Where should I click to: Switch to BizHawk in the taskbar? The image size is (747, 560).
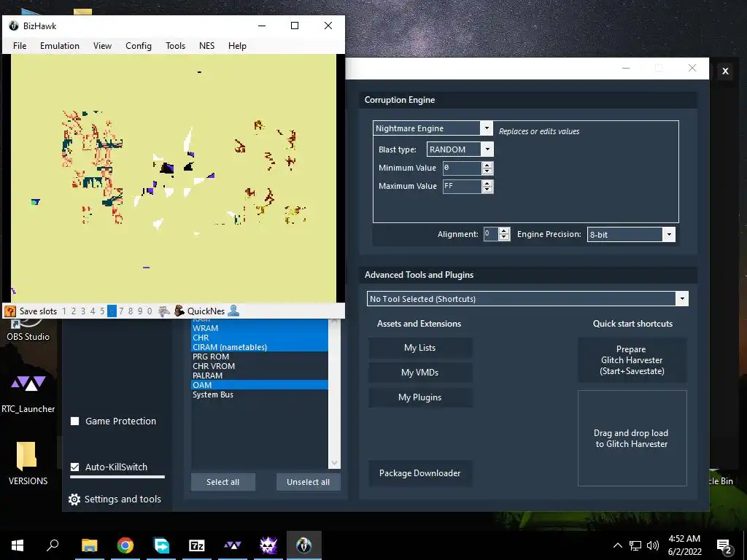pyautogui.click(x=304, y=545)
